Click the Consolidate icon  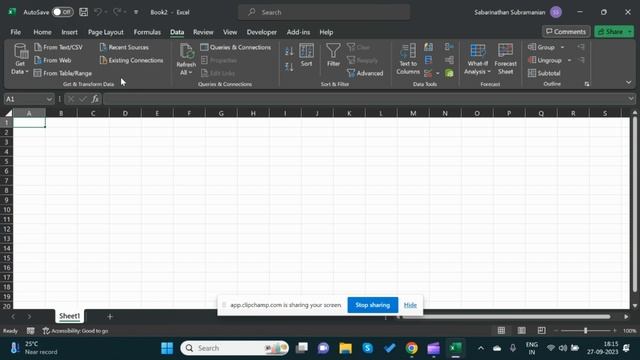click(x=449, y=47)
